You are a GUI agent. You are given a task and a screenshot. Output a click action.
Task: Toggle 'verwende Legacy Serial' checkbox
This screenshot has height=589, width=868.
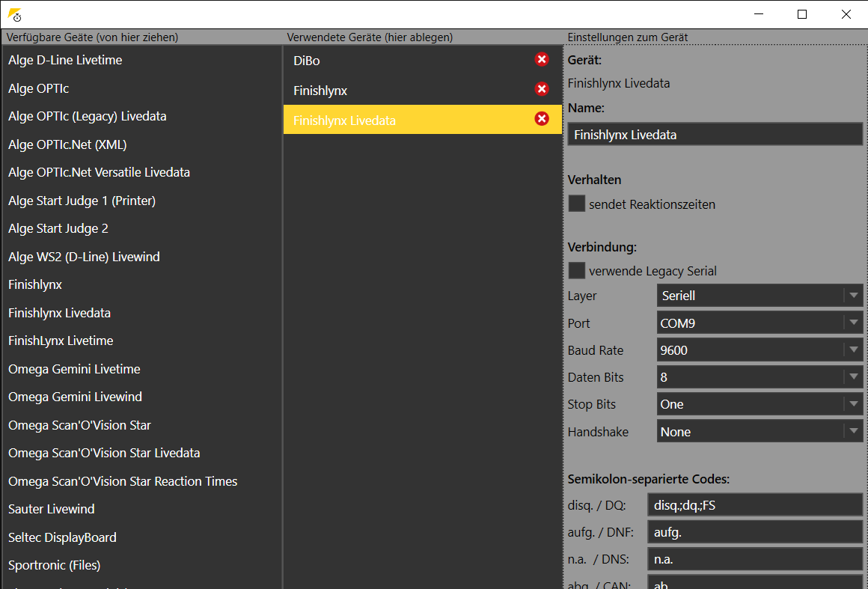577,271
